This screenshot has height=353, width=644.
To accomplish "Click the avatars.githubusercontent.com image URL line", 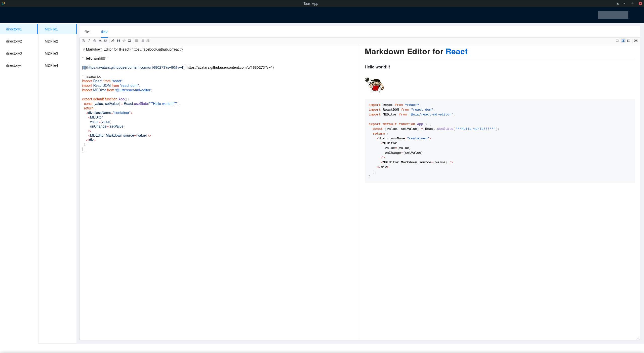I will 178,67.
